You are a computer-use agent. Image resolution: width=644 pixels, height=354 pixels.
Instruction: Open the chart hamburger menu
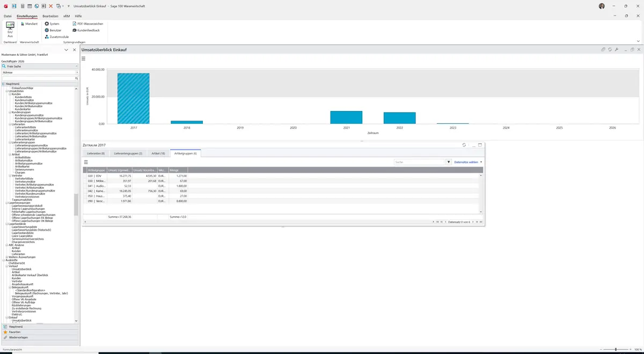tap(84, 58)
